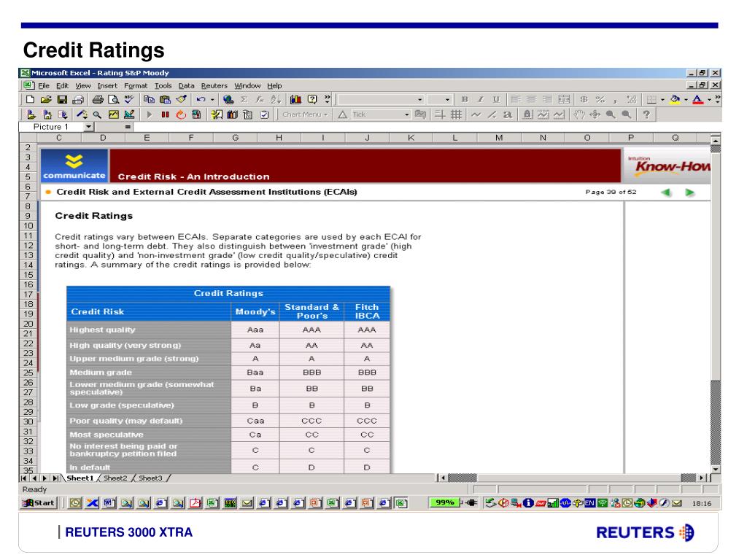The image size is (747, 560).
Task: Open the Fill Color dropdown arrow
Action: tap(686, 99)
